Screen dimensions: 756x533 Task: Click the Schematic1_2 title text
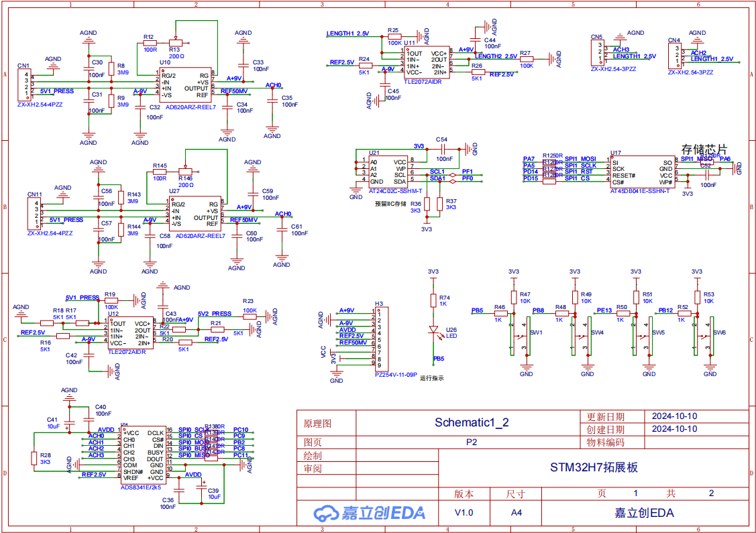point(472,422)
